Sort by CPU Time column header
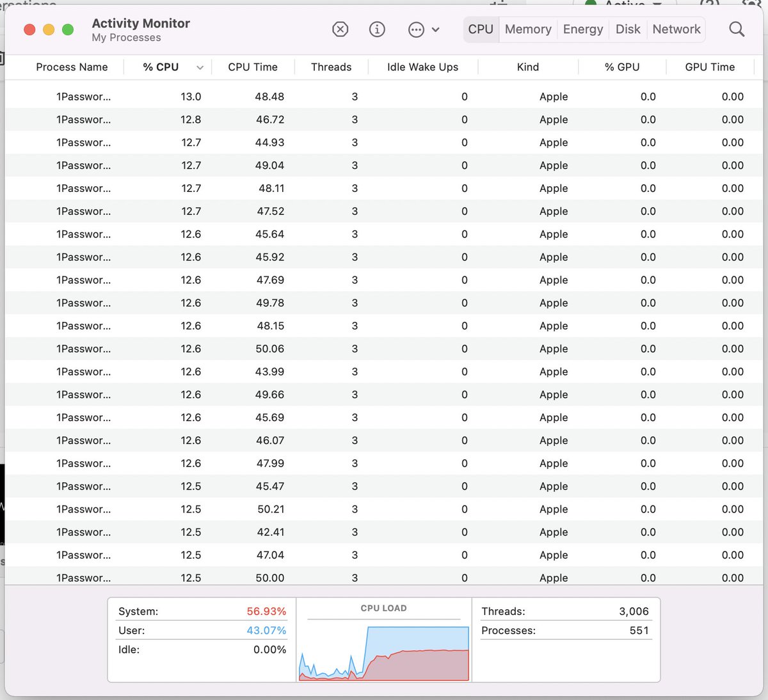Screen dimensions: 768x700 click(x=253, y=67)
